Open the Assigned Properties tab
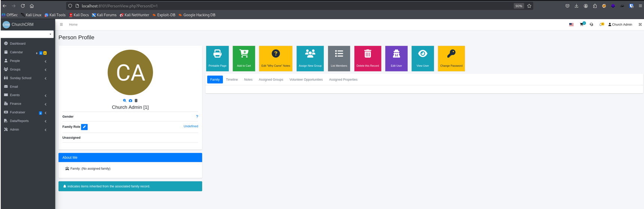The width and height of the screenshot is (644, 209). click(343, 79)
